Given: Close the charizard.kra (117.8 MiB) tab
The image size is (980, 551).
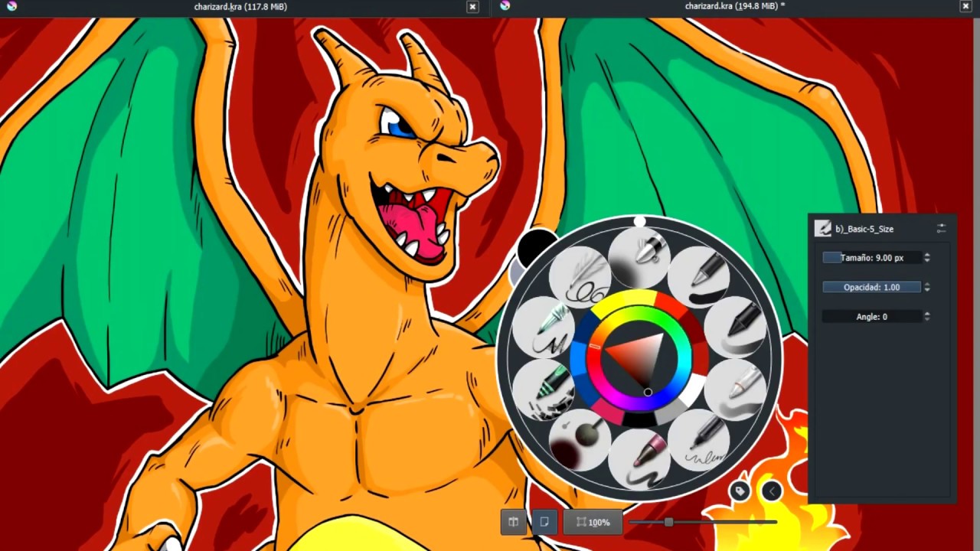Looking at the screenshot, I should (472, 6).
